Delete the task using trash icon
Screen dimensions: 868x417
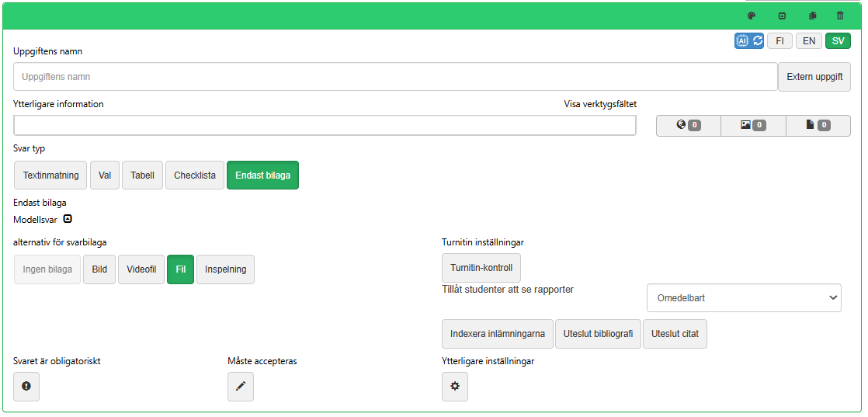pos(840,16)
